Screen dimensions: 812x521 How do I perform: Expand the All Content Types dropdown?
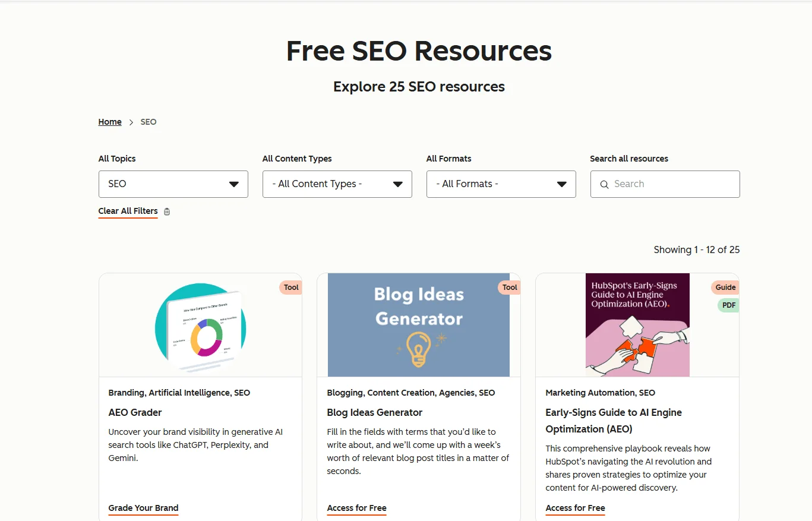[337, 184]
